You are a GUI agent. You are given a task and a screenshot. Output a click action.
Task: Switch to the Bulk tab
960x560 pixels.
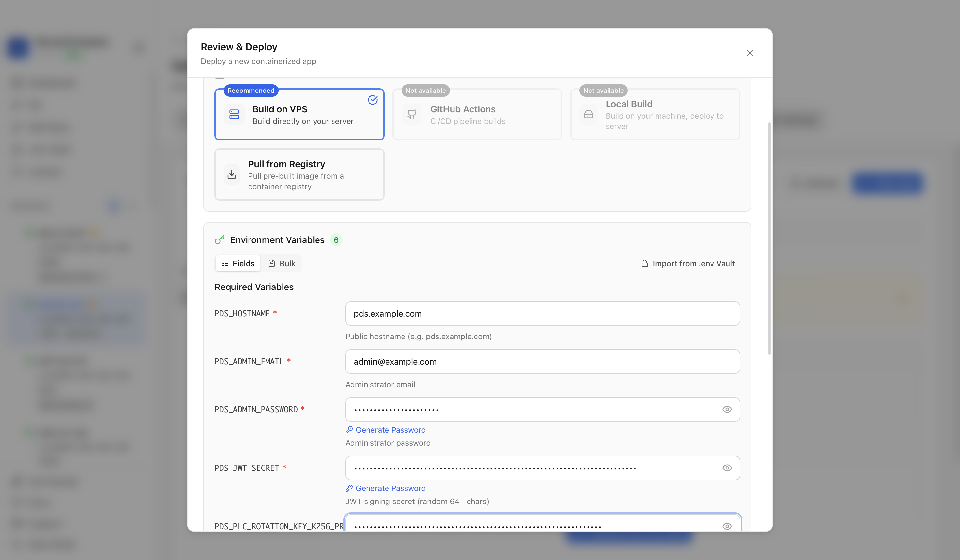(x=282, y=263)
